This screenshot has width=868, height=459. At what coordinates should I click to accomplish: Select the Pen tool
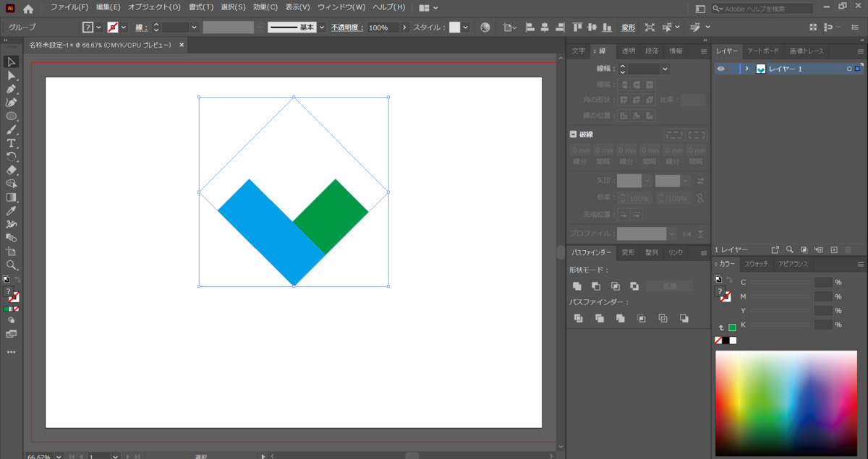(11, 89)
